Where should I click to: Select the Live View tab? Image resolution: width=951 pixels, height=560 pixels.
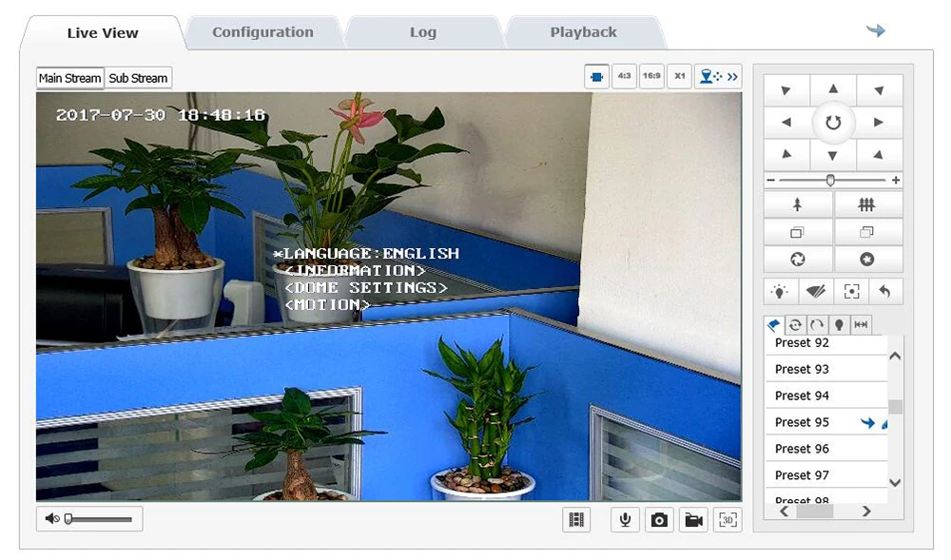103,32
